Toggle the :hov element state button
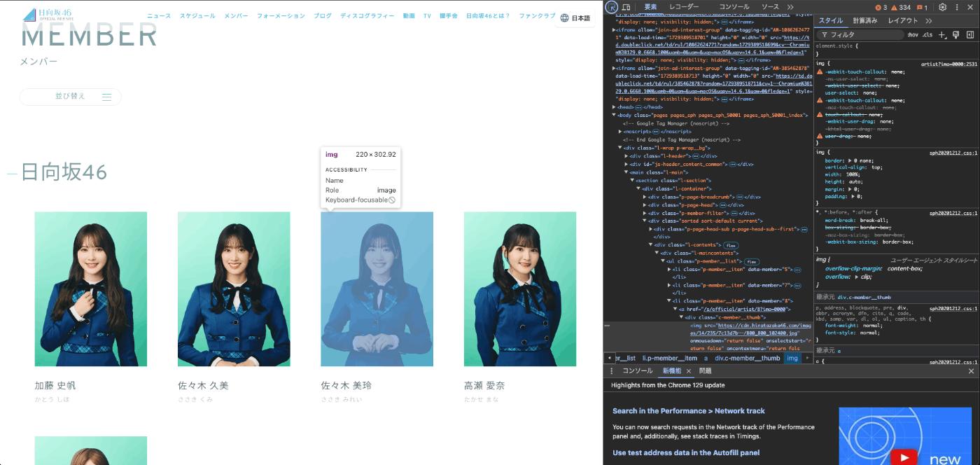This screenshot has width=980, height=465. tap(912, 34)
